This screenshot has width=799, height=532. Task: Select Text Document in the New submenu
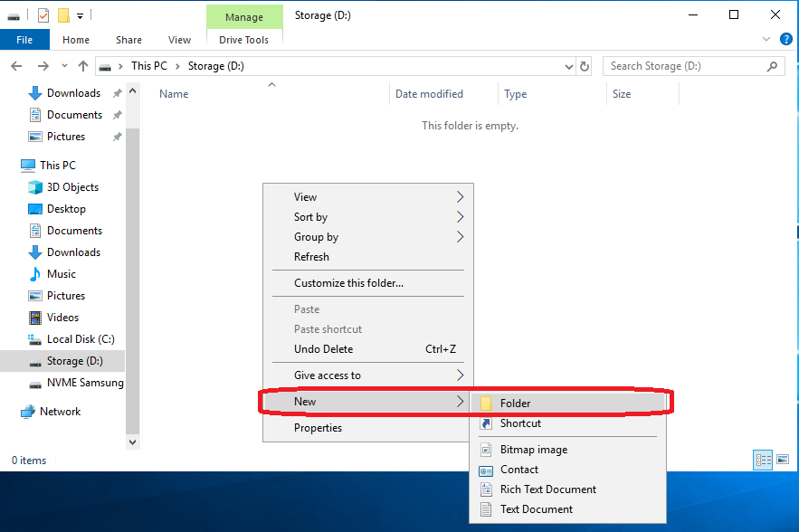[x=536, y=509]
